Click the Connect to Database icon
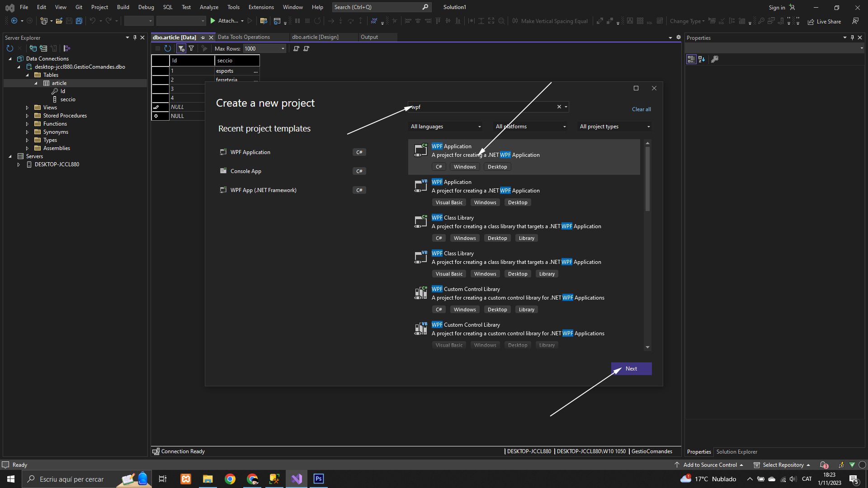The image size is (868, 488). point(33,48)
